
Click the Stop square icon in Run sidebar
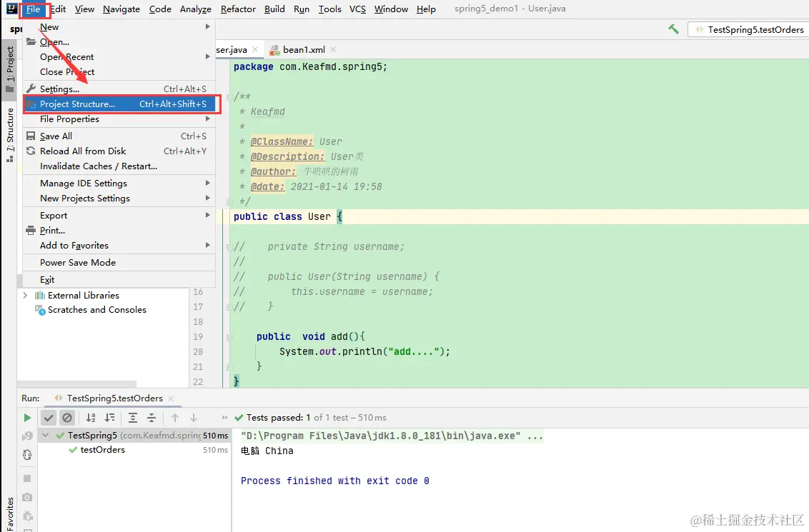pos(27,478)
